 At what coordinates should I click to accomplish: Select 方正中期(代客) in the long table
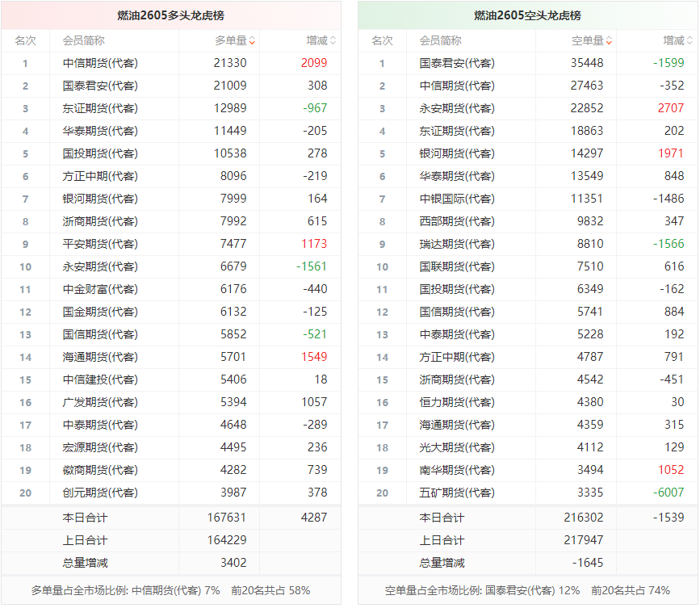pos(100,176)
